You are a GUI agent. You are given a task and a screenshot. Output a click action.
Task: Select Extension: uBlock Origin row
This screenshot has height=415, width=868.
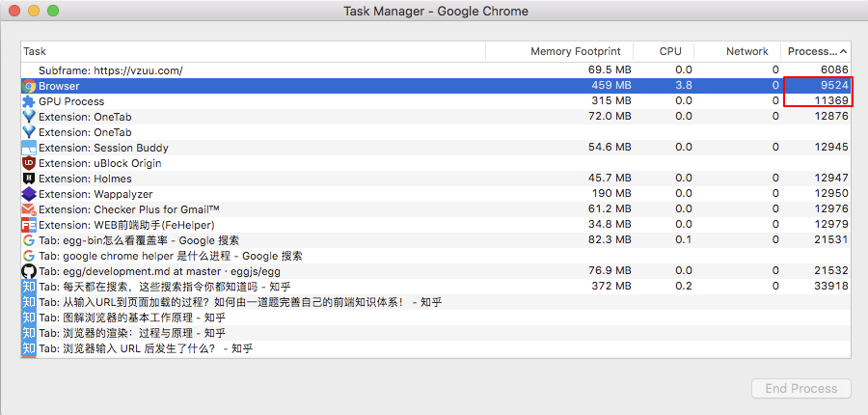coord(436,163)
